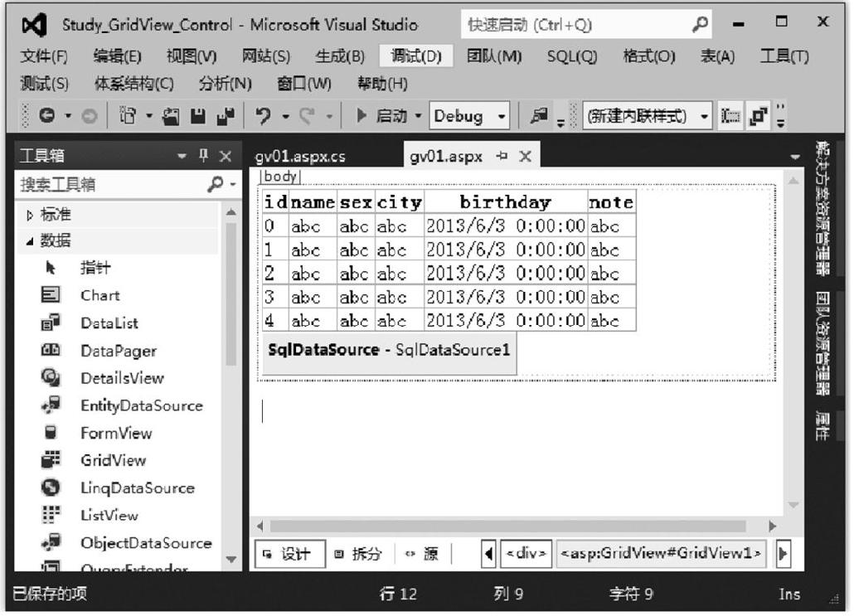854x616 pixels.
Task: Click the toolbox scroll down arrow
Action: click(x=231, y=560)
